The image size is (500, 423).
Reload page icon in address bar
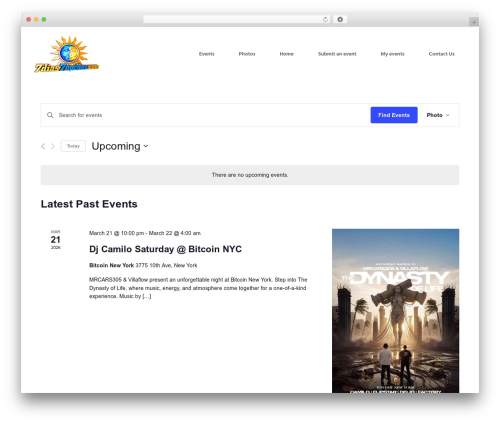(325, 19)
